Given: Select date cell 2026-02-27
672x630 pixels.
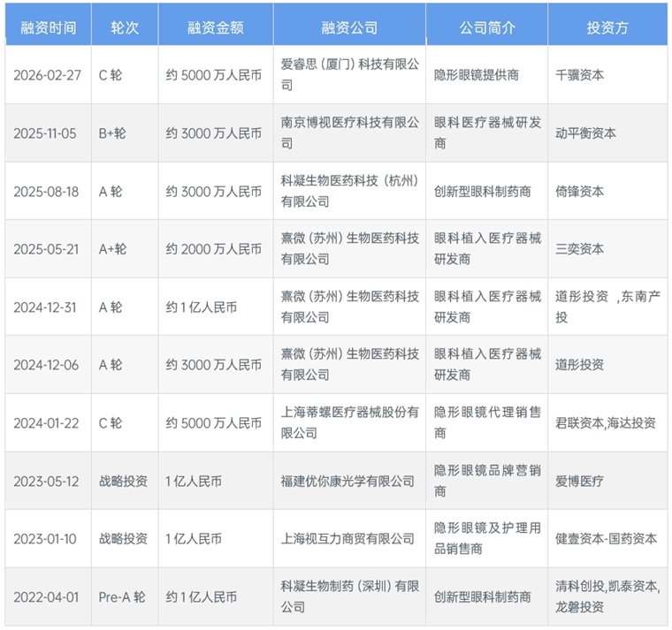Looking at the screenshot, I should [47, 75].
